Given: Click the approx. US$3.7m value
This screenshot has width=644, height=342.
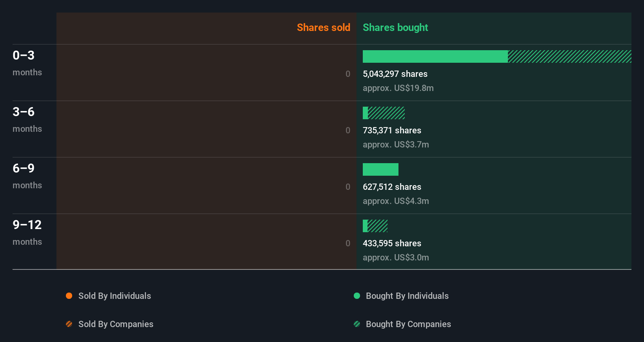Looking at the screenshot, I should (396, 144).
